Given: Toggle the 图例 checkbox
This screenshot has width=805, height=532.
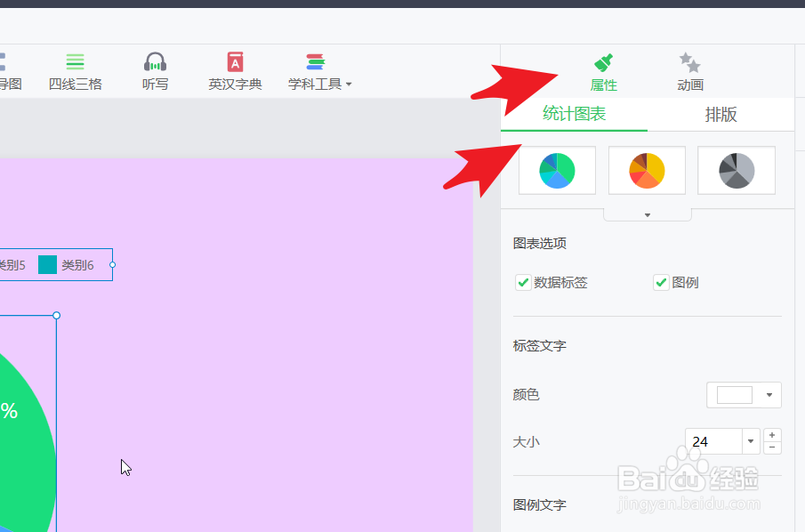Looking at the screenshot, I should [x=661, y=282].
